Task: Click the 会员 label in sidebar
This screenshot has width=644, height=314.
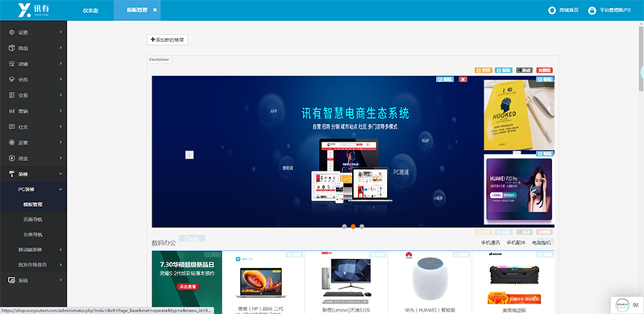Action: coord(23,80)
